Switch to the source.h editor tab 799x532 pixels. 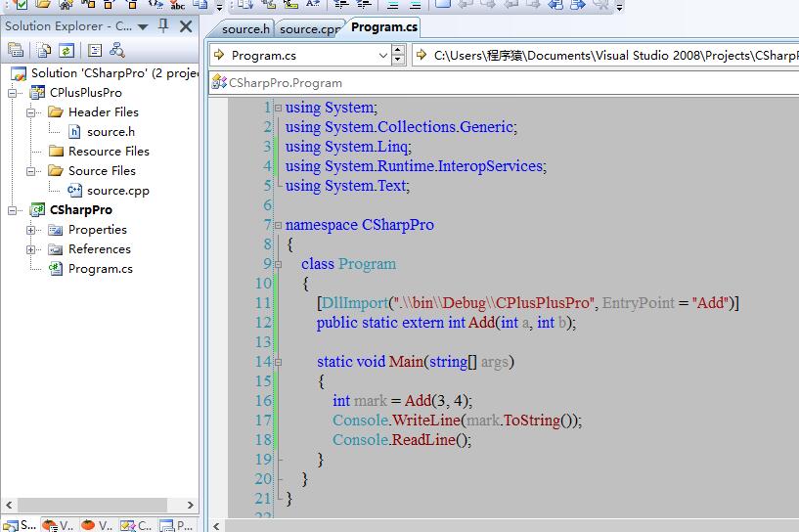point(245,29)
